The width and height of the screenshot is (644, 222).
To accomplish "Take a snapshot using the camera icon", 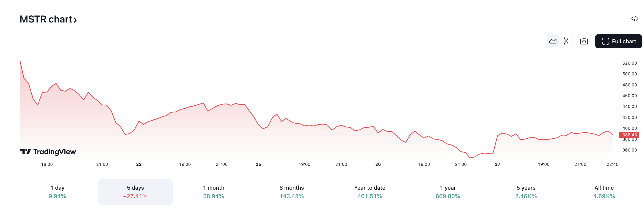I will click(x=584, y=41).
